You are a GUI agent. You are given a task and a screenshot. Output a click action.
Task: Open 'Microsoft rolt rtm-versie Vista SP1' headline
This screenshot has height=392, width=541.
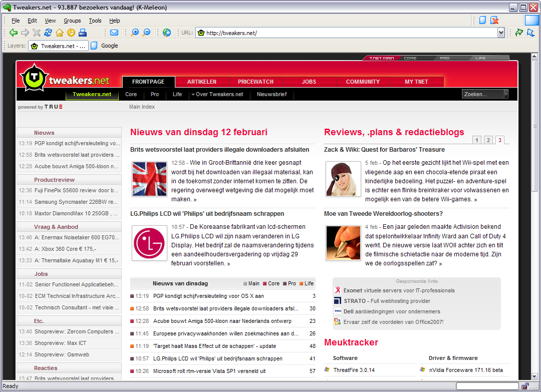(209, 371)
